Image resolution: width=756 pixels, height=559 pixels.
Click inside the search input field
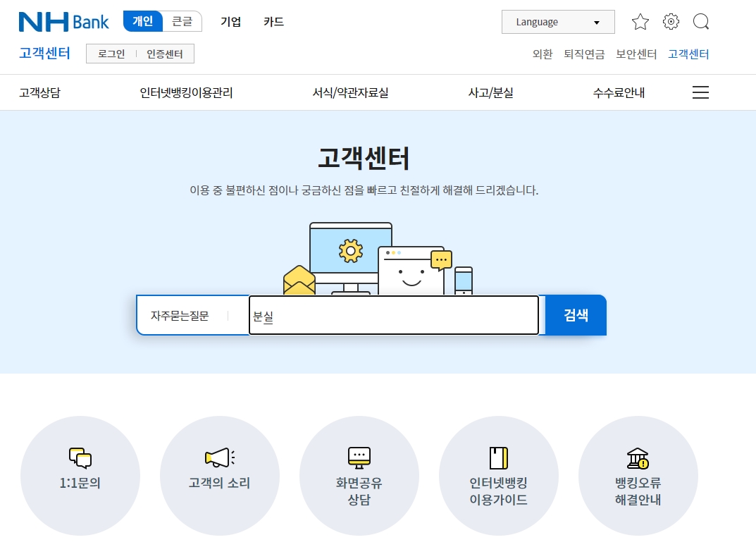(x=393, y=315)
